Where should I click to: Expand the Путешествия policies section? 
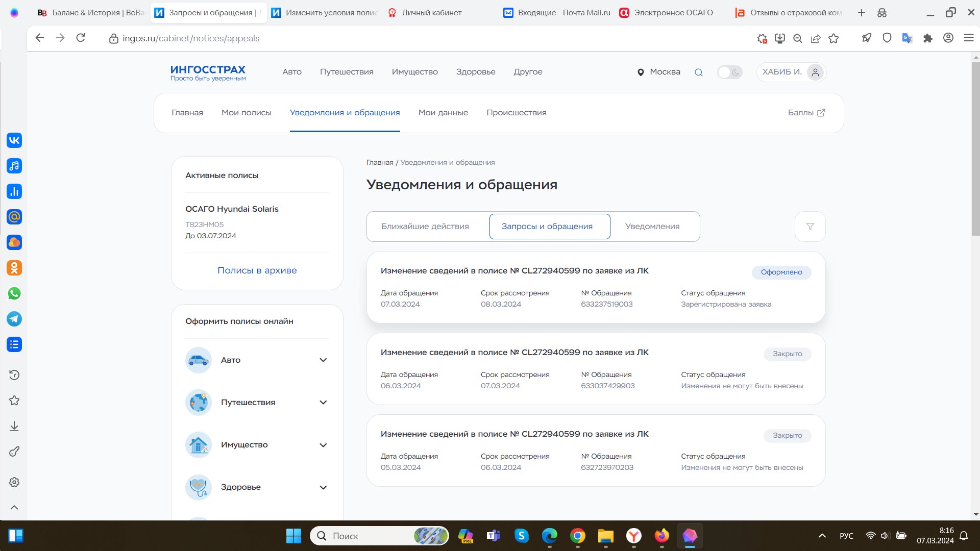[323, 403]
